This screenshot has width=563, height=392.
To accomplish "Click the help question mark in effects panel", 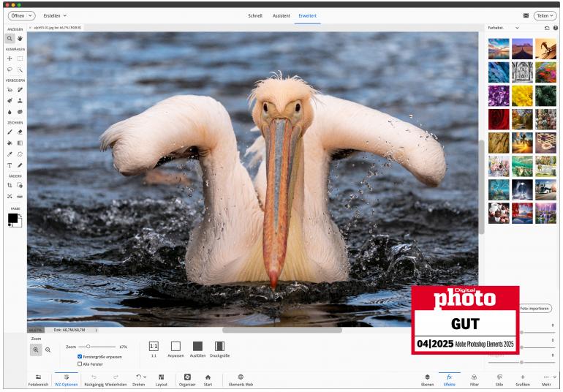I will point(556,28).
